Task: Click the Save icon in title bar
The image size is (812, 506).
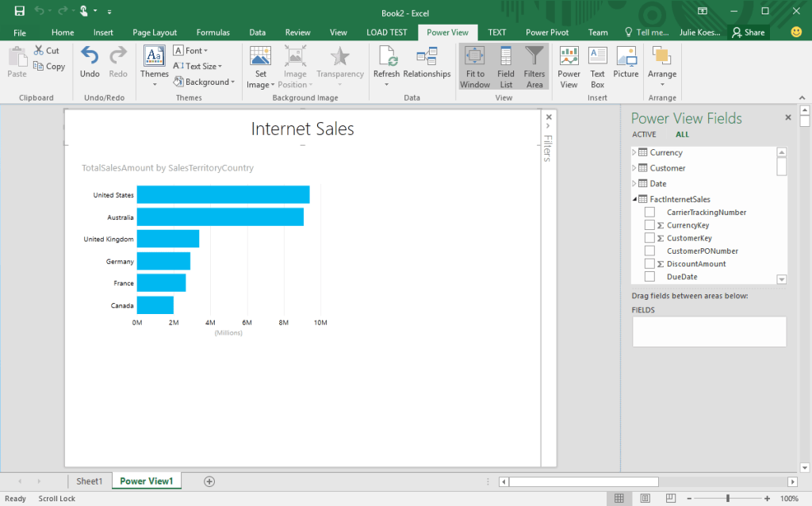Action: (x=19, y=11)
